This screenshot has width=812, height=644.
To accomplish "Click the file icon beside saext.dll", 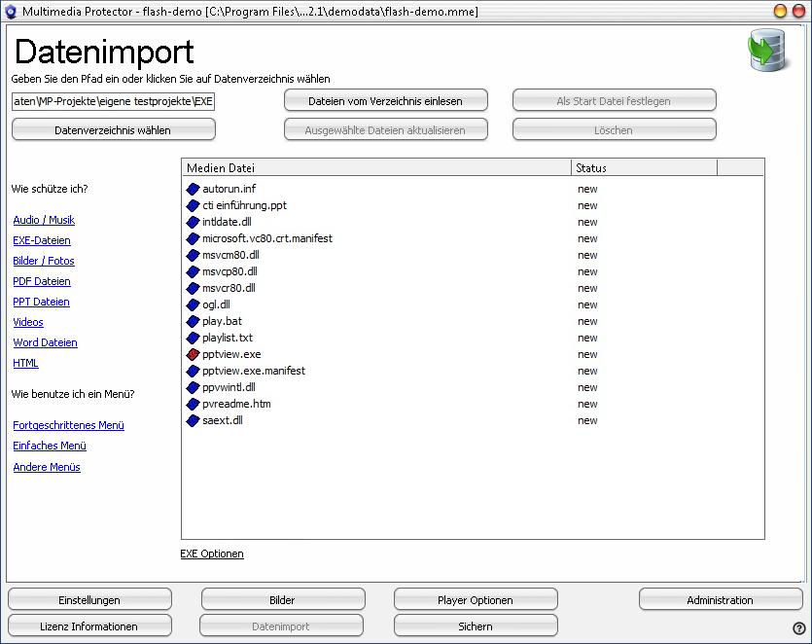I will pos(193,421).
